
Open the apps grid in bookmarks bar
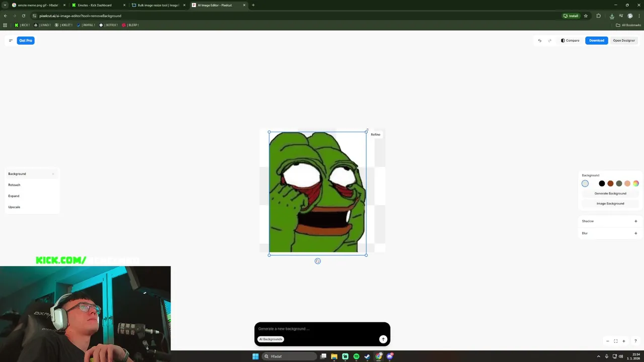[5, 25]
